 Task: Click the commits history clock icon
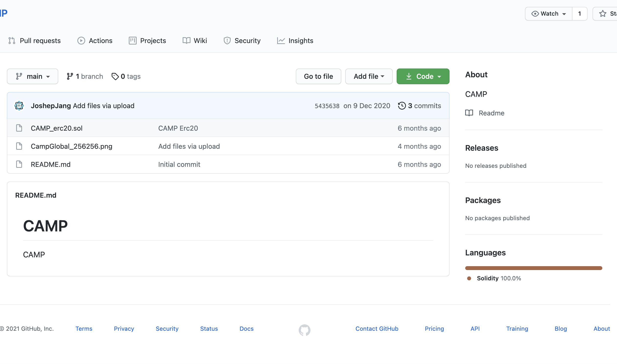pos(402,106)
